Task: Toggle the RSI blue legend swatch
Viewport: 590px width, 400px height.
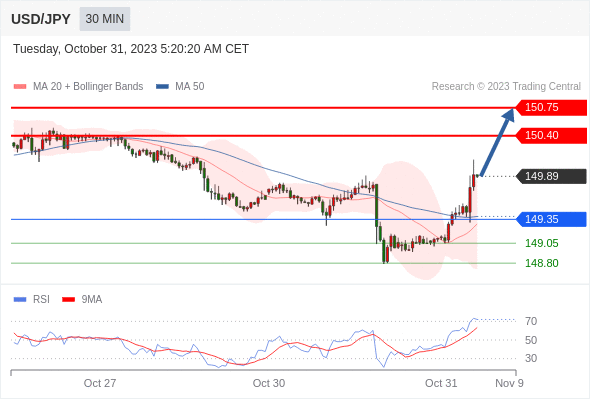Action: 20,300
